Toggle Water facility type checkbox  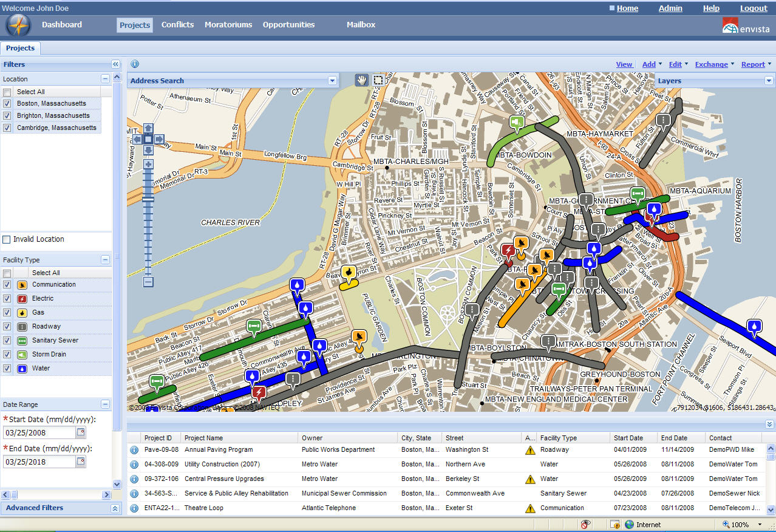[7, 369]
